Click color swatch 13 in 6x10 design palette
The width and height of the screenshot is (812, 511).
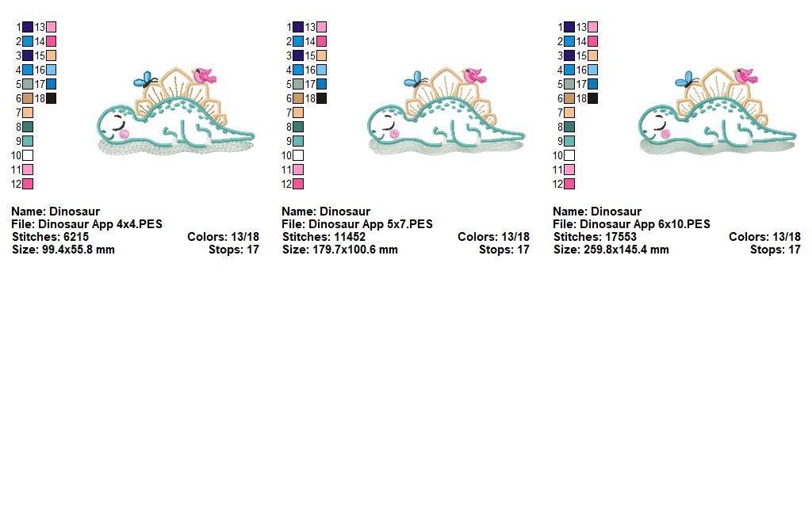pos(593,27)
